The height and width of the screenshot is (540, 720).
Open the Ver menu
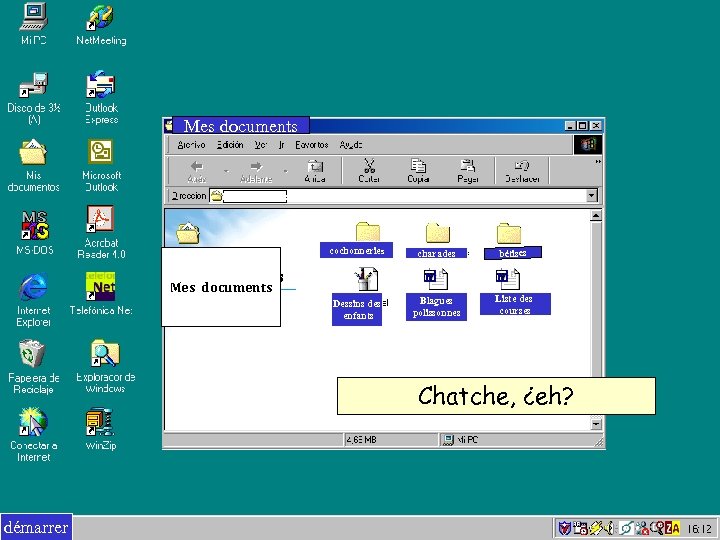(261, 145)
